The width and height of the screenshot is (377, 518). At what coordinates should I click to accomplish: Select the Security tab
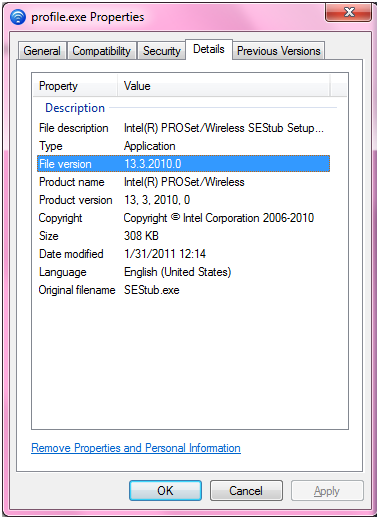162,51
